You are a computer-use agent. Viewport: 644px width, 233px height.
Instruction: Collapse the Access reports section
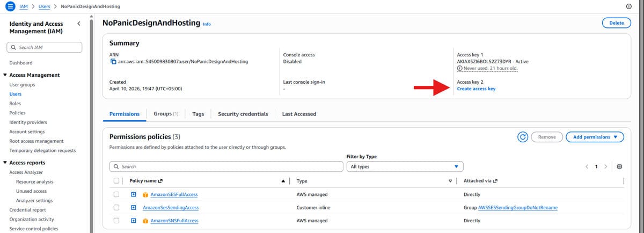[5, 163]
